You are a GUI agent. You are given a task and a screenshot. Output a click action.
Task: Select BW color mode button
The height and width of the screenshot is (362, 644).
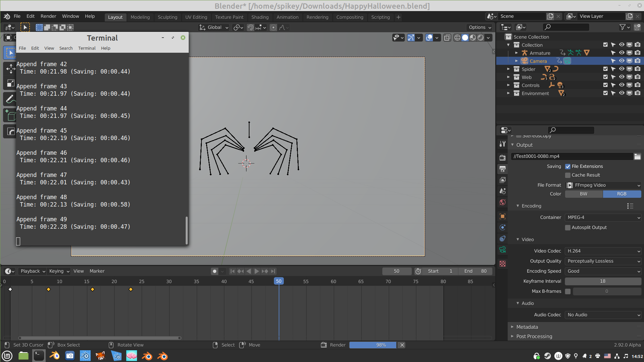click(584, 194)
